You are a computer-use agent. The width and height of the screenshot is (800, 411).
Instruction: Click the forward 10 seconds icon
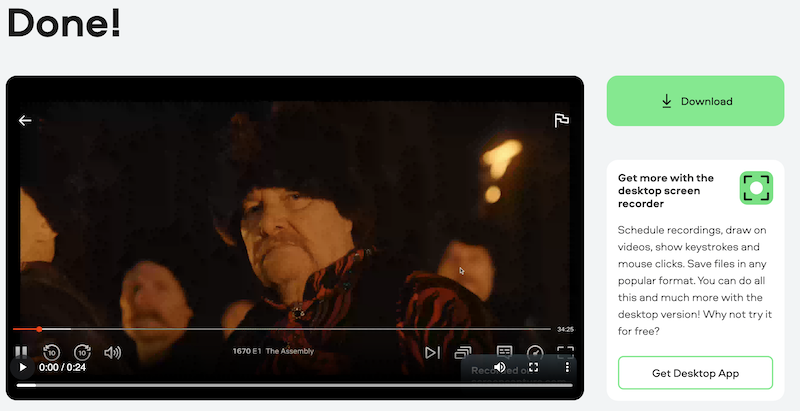click(82, 352)
